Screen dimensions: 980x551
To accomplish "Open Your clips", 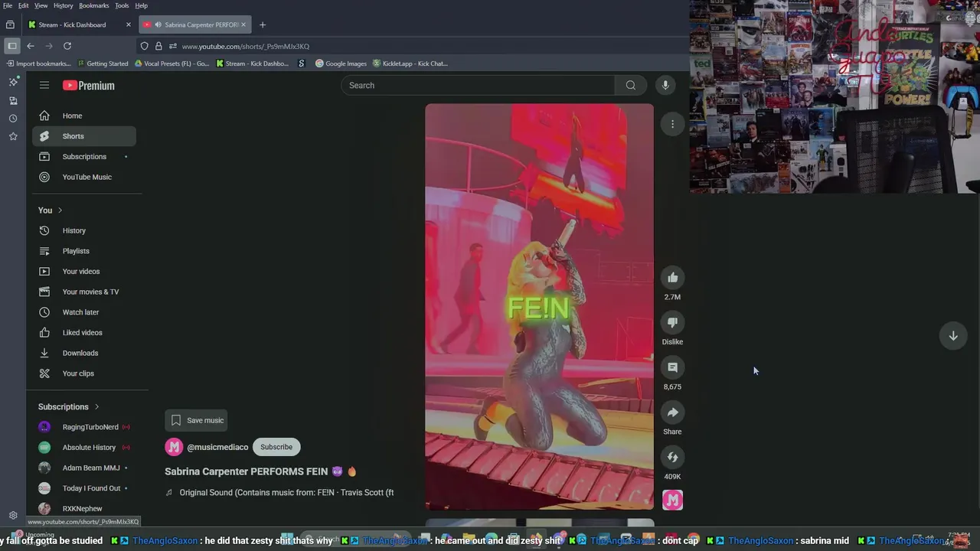I will (x=84, y=373).
